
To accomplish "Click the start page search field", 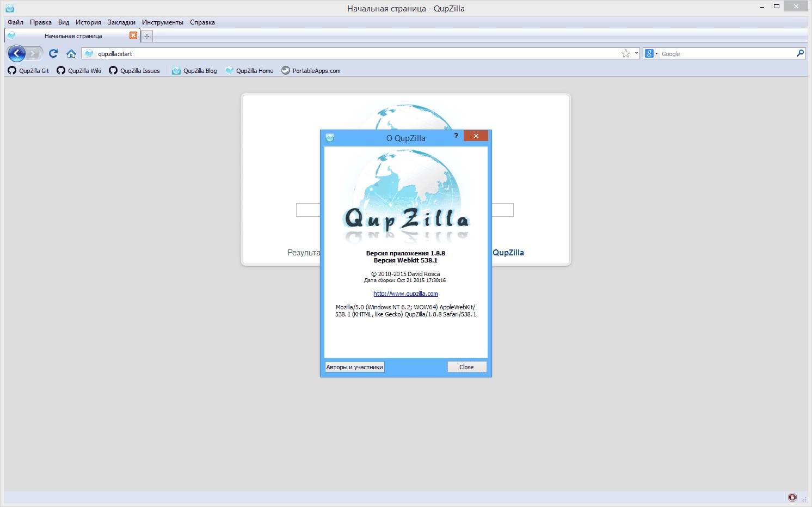I will pos(405,210).
